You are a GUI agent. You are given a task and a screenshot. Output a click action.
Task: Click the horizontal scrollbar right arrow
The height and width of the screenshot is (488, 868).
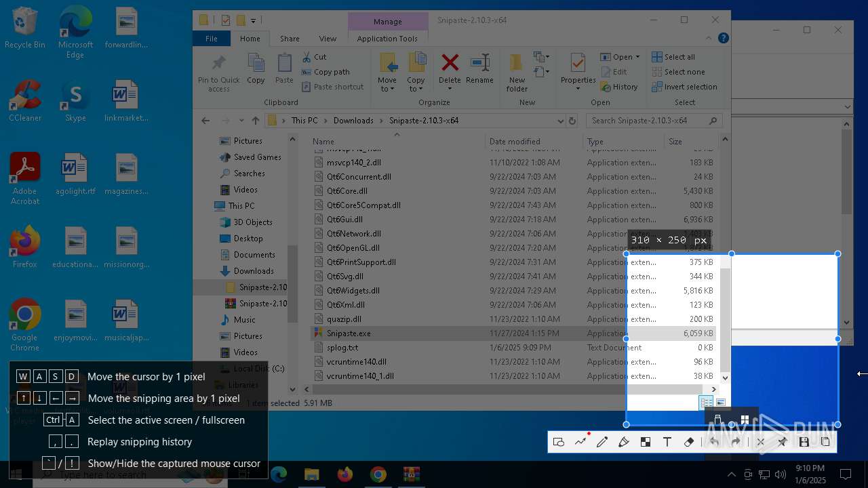(713, 389)
